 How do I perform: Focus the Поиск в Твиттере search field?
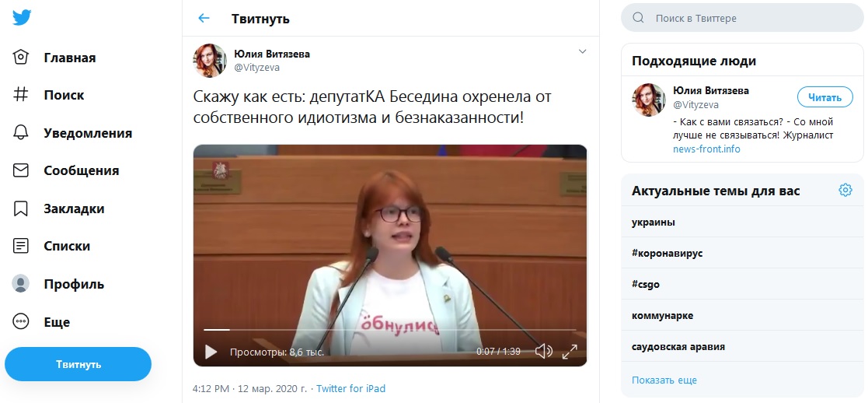pyautogui.click(x=742, y=19)
